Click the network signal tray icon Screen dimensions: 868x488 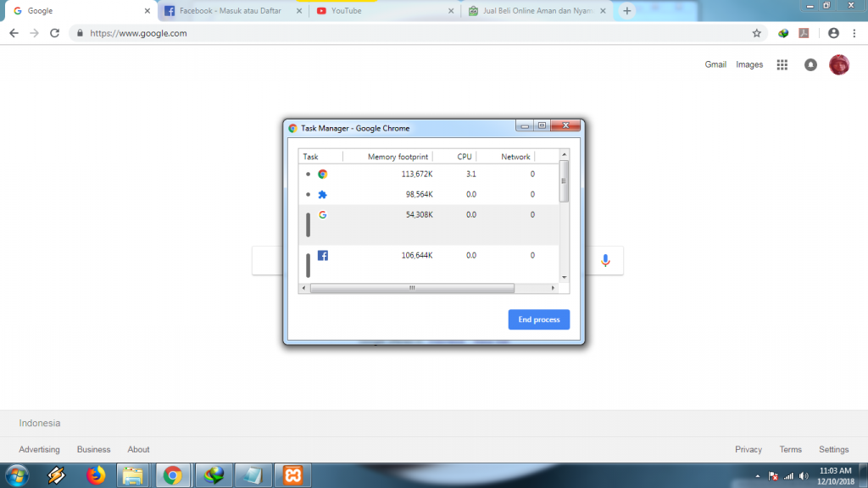pyautogui.click(x=788, y=476)
